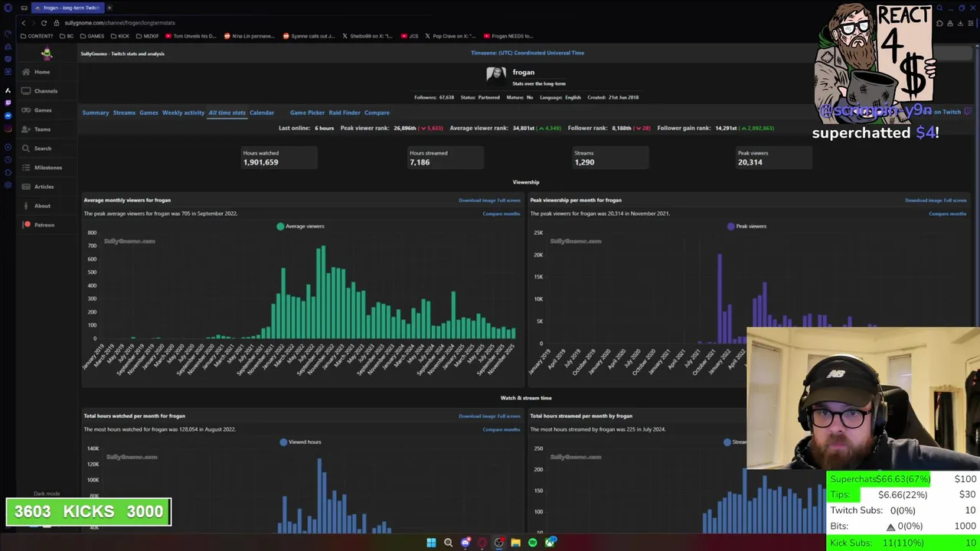
Task: Switch to the Summary tab
Action: tap(96, 112)
